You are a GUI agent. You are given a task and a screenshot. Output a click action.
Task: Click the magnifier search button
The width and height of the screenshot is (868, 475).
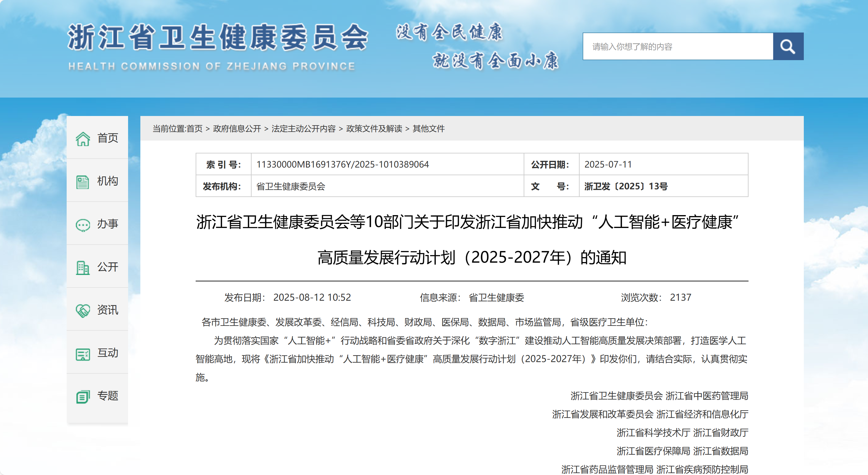tap(788, 46)
